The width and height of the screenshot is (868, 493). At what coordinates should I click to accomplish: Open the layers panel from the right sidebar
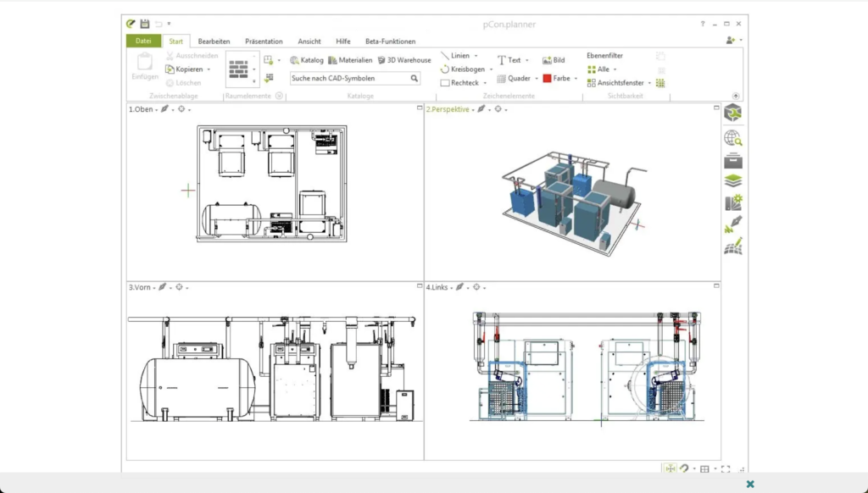(732, 180)
